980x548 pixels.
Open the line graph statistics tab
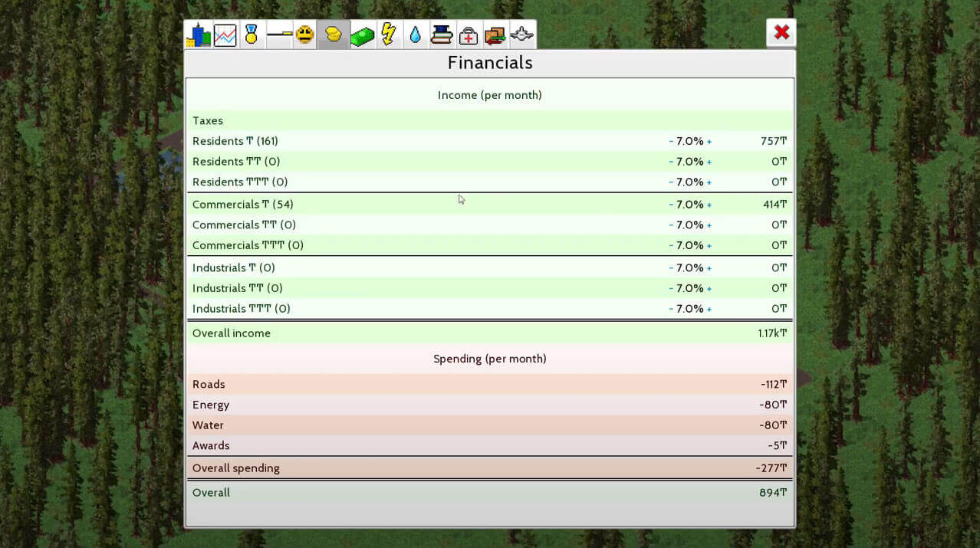point(225,35)
